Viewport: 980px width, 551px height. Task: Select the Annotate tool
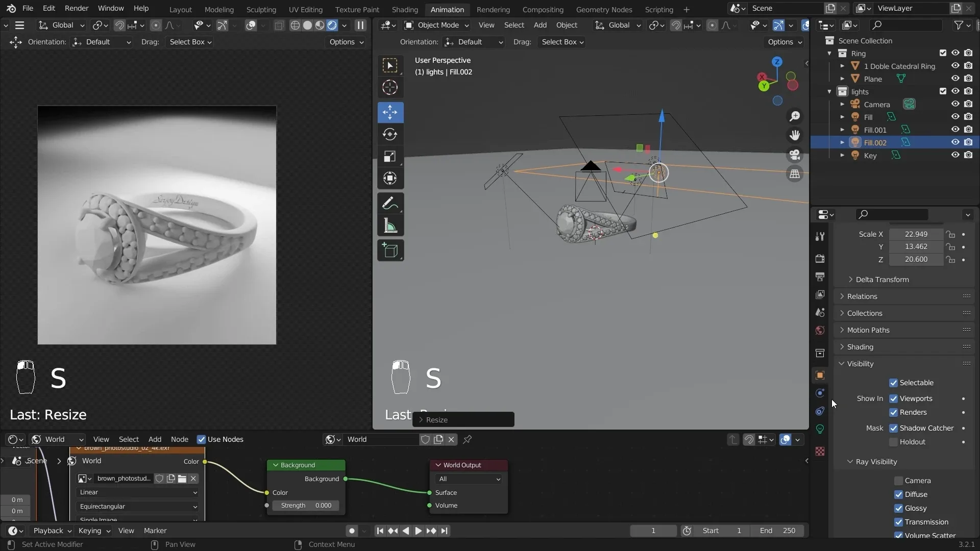click(x=390, y=204)
